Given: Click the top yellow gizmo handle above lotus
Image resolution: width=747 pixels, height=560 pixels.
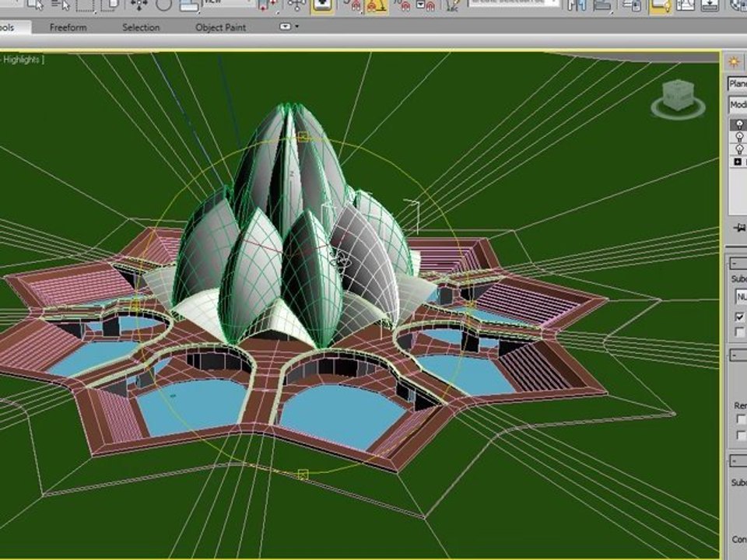Looking at the screenshot, I should pos(303,138).
